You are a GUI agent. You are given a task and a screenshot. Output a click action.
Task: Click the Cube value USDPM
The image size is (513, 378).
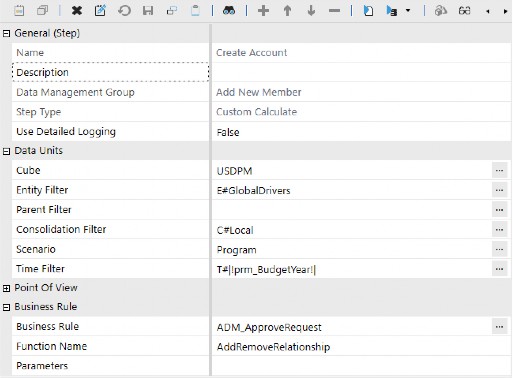coord(234,171)
